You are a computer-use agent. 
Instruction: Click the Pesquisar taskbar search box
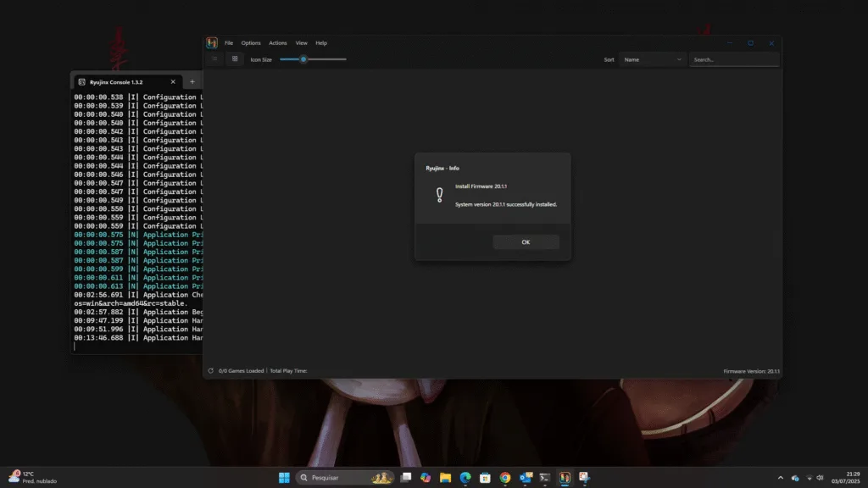345,478
